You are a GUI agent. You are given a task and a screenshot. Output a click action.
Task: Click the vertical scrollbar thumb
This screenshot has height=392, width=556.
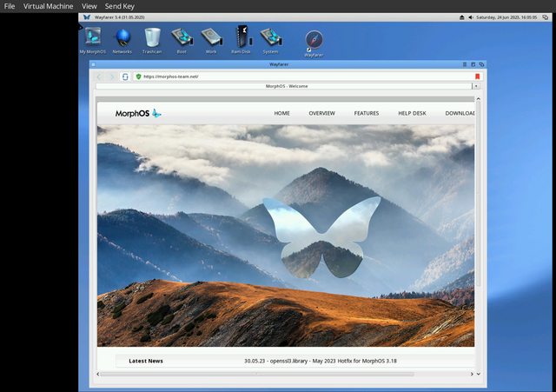(x=479, y=193)
